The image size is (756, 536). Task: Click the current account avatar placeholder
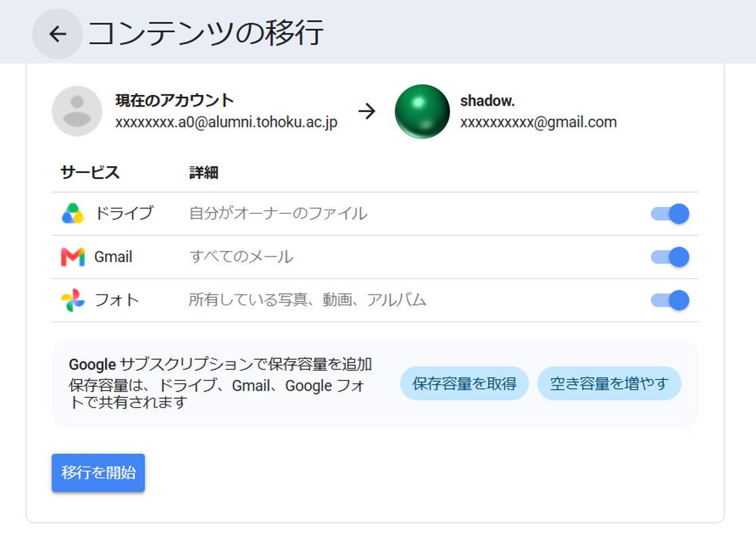point(77,111)
